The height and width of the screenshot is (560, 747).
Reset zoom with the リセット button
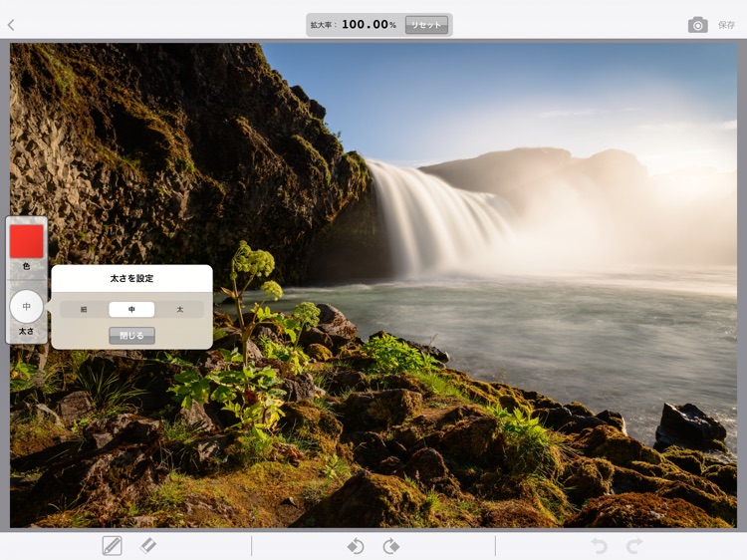click(x=426, y=25)
